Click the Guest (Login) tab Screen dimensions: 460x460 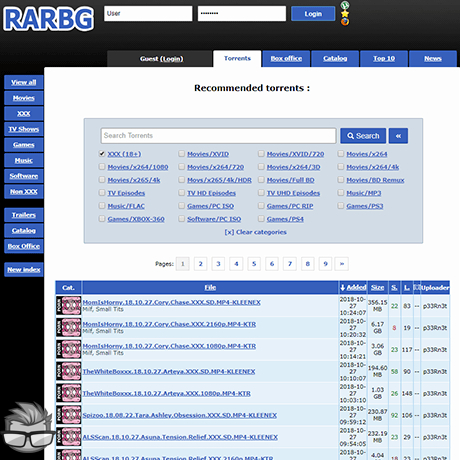pyautogui.click(x=161, y=59)
